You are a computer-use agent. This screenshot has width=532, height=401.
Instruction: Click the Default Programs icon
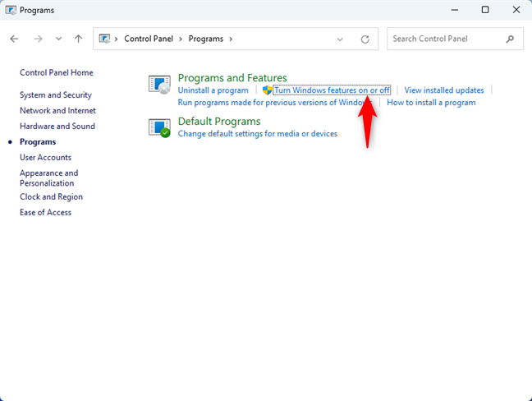(x=159, y=128)
